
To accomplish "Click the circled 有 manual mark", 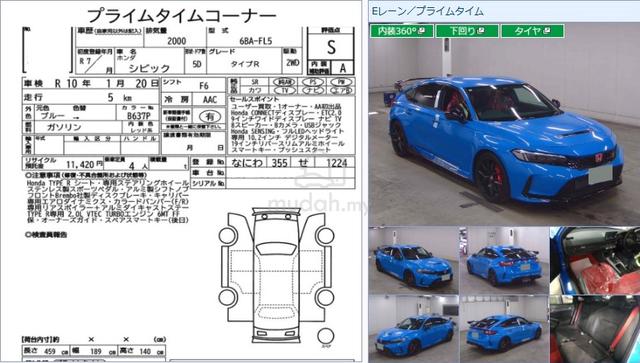I will [x=210, y=117].
